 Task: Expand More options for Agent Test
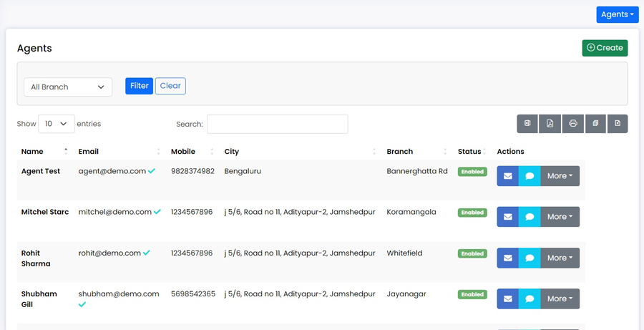pyautogui.click(x=560, y=176)
